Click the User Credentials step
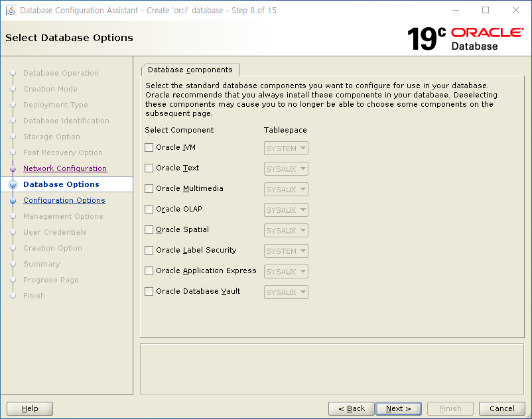The width and height of the screenshot is (532, 419). pos(55,232)
